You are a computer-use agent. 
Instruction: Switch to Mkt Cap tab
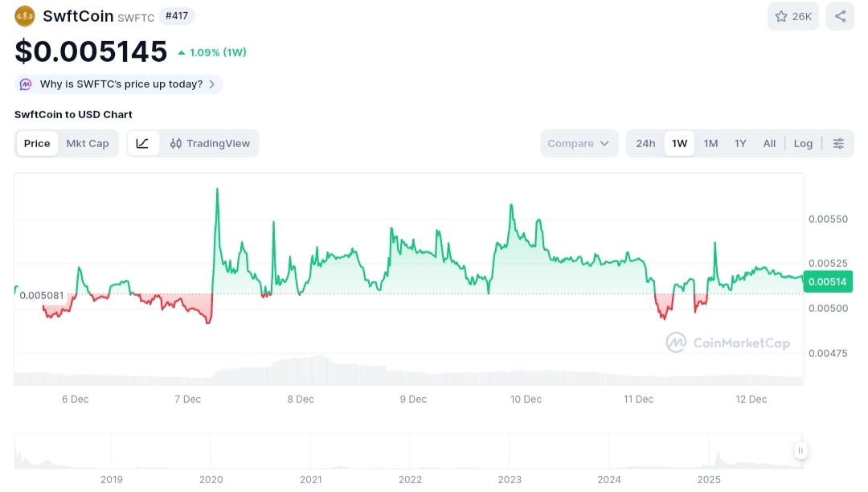click(x=88, y=143)
